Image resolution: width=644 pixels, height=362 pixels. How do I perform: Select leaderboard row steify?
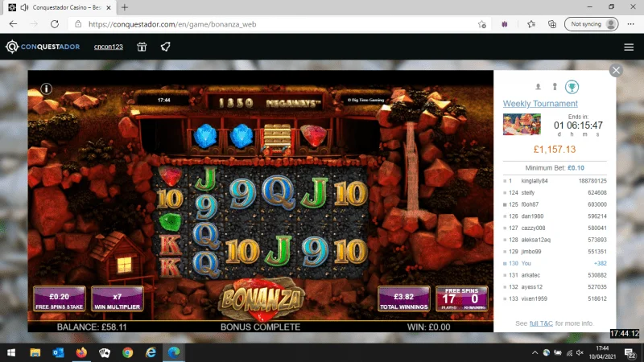coord(555,192)
